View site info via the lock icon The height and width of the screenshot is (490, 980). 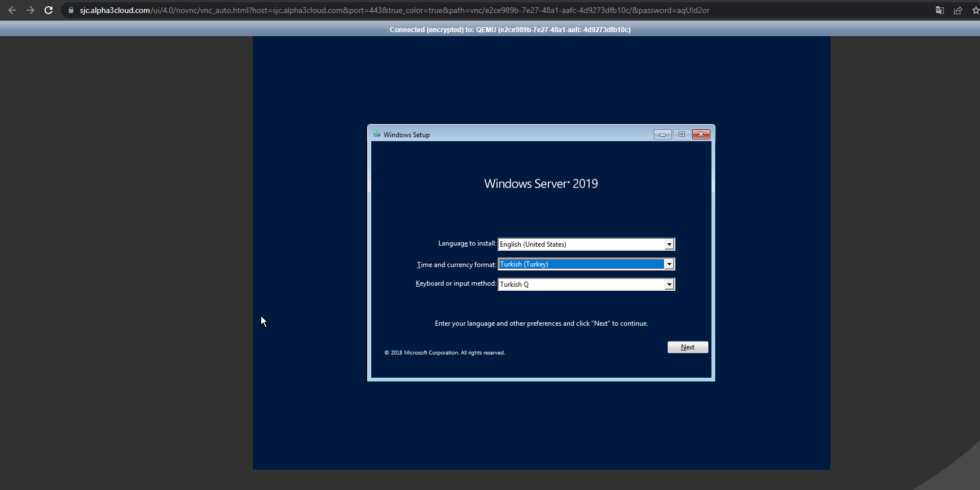coord(71,10)
